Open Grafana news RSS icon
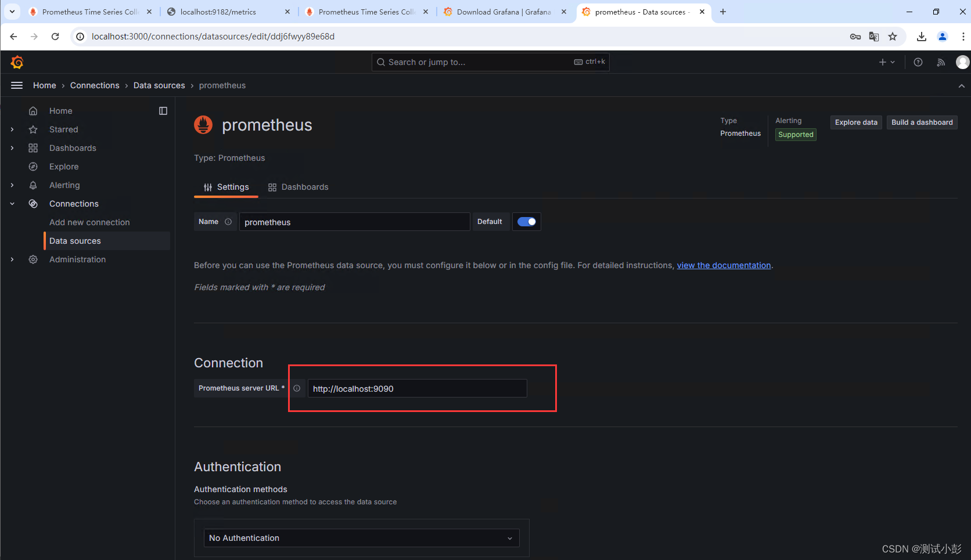The image size is (971, 560). 941,62
